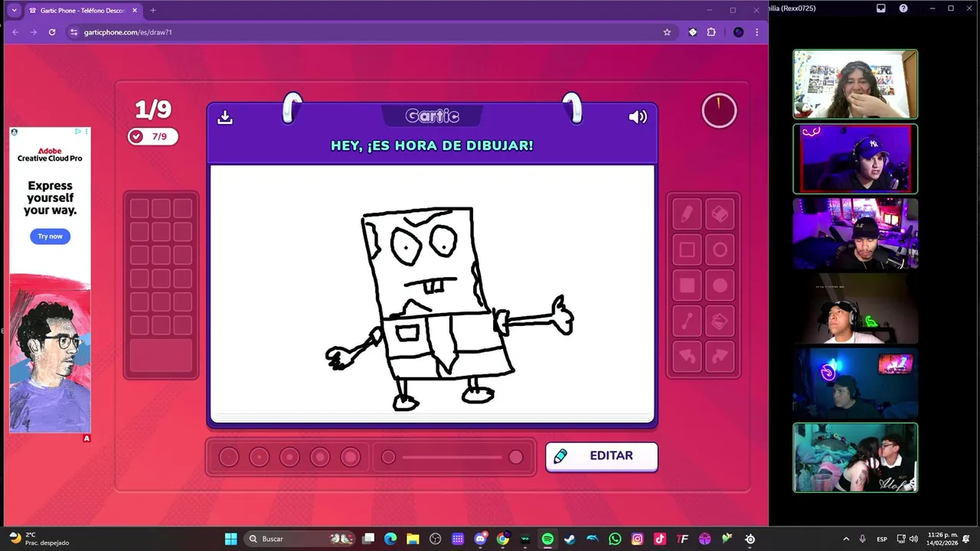Open the Chrome tab search dropdown arrow
The height and width of the screenshot is (551, 980).
(14, 11)
